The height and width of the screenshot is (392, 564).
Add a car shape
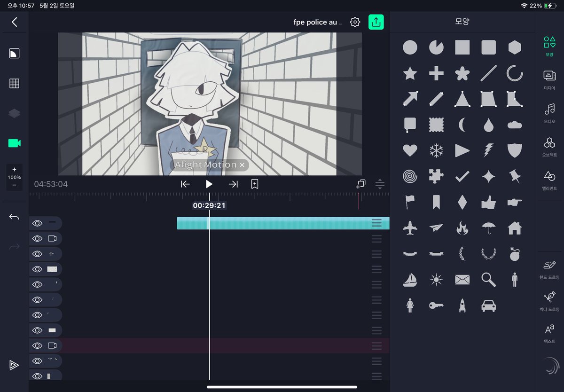point(489,306)
